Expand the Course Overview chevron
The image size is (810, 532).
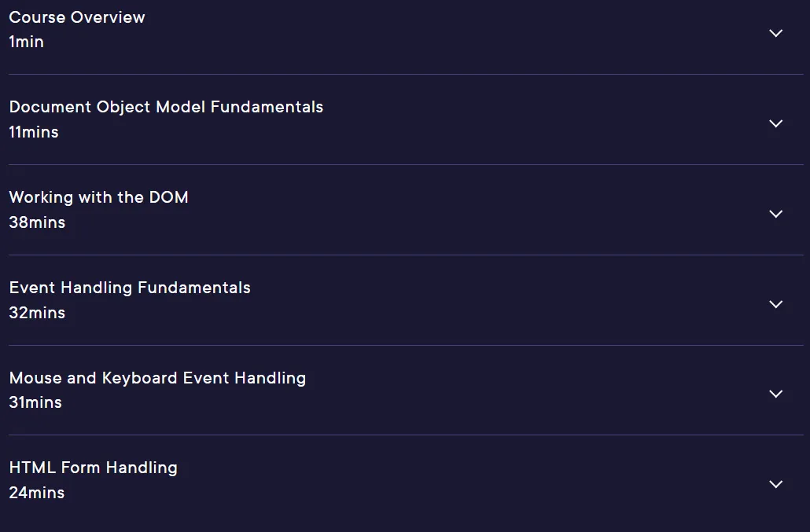click(x=776, y=33)
